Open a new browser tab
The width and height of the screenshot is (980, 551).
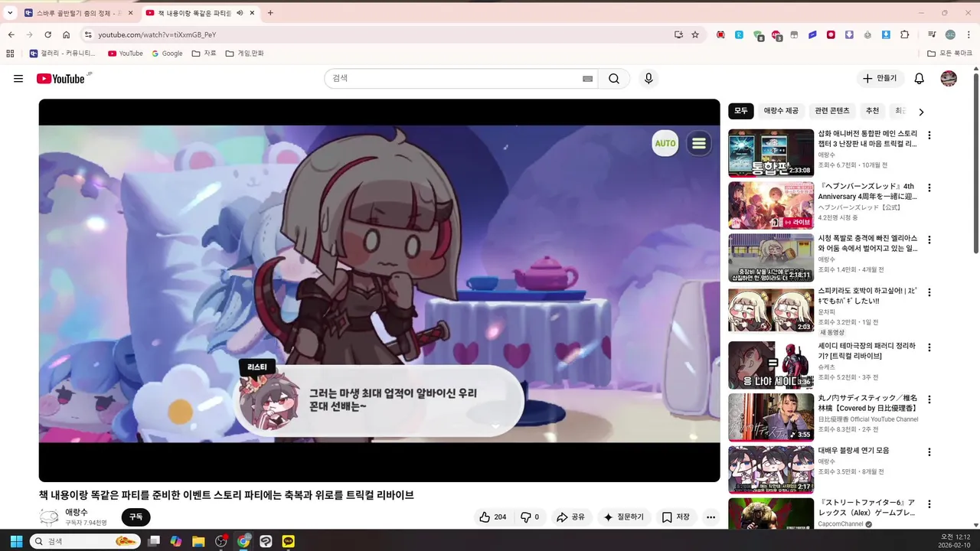(270, 13)
